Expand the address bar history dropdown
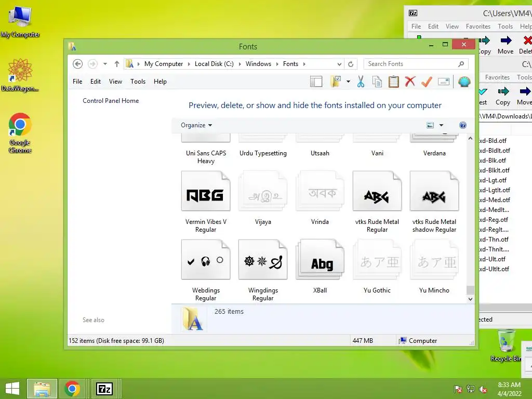The image size is (532, 399). click(x=339, y=64)
